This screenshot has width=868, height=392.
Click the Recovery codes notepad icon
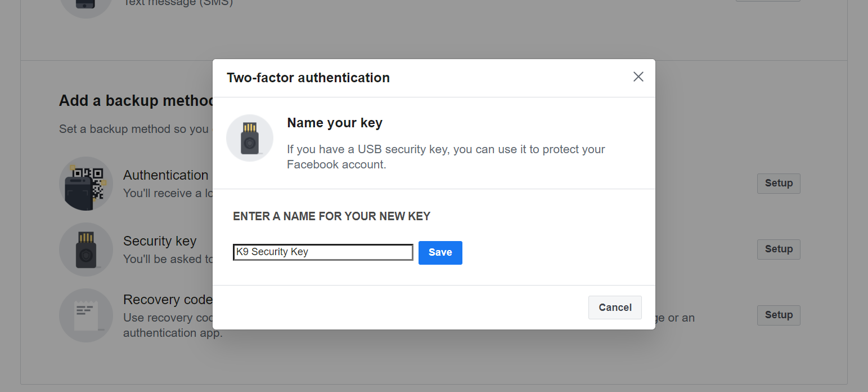(x=86, y=315)
